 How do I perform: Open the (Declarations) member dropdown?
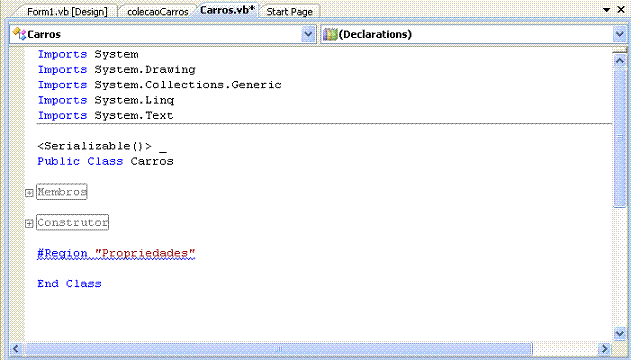[x=619, y=34]
